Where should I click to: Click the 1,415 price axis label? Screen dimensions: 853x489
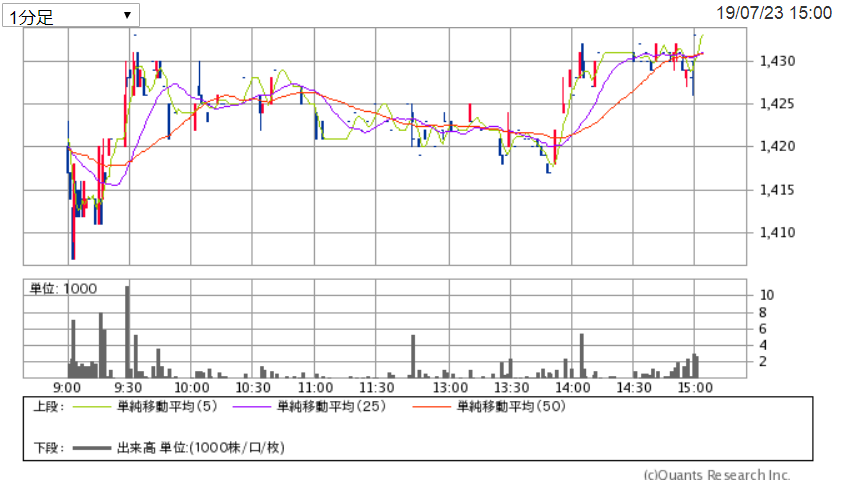pyautogui.click(x=777, y=190)
